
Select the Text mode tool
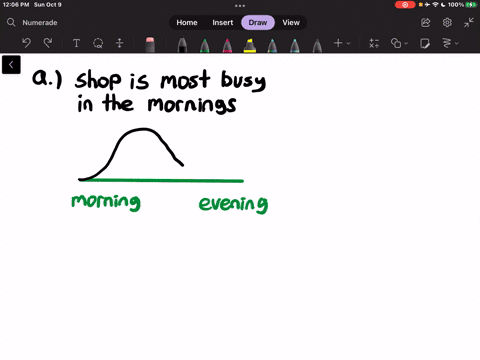[x=76, y=43]
